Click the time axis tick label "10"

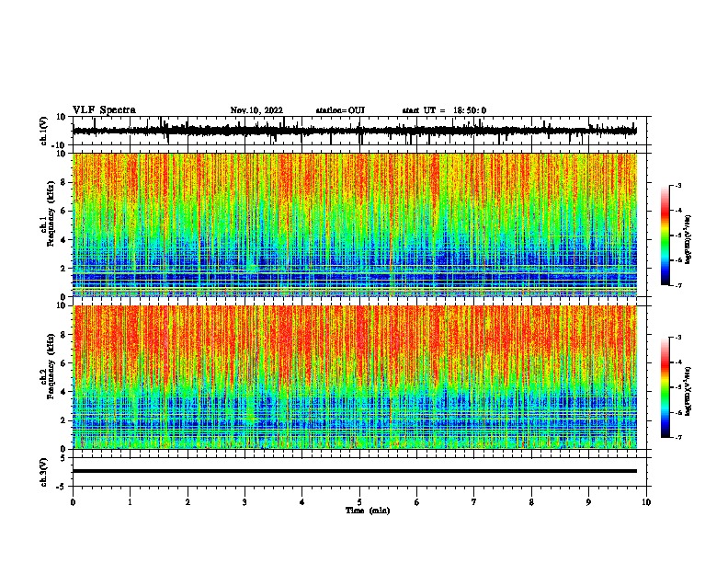(x=646, y=502)
